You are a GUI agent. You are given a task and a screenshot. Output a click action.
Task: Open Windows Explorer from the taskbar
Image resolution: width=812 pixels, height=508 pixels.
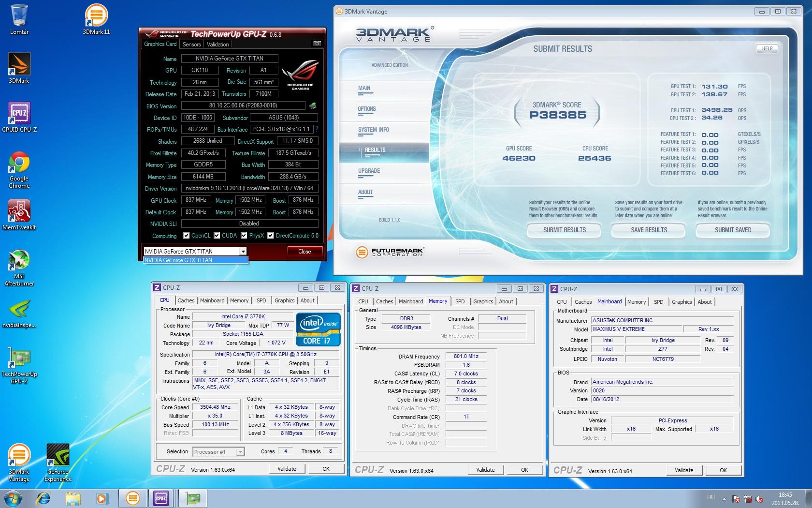tap(73, 498)
